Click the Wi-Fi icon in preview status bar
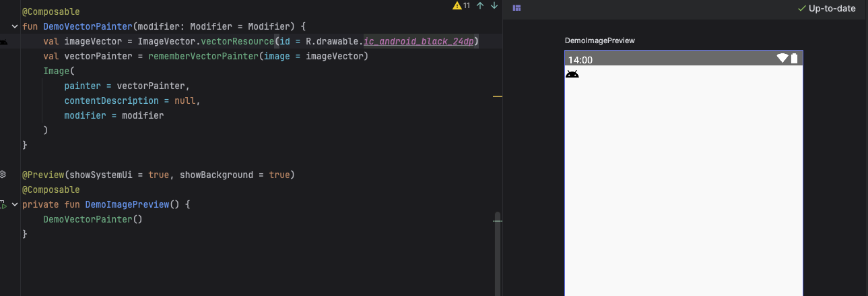Image resolution: width=868 pixels, height=296 pixels. (x=782, y=59)
